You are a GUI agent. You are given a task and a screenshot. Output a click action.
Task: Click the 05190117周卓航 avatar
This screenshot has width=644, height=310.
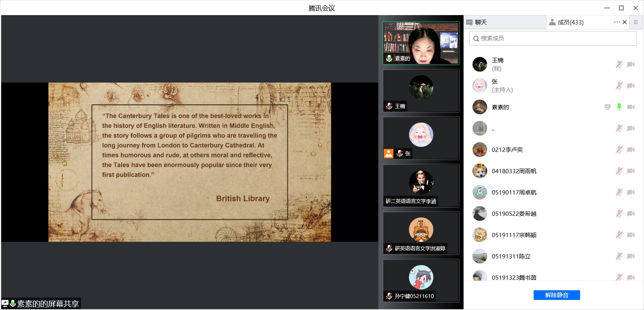[480, 192]
